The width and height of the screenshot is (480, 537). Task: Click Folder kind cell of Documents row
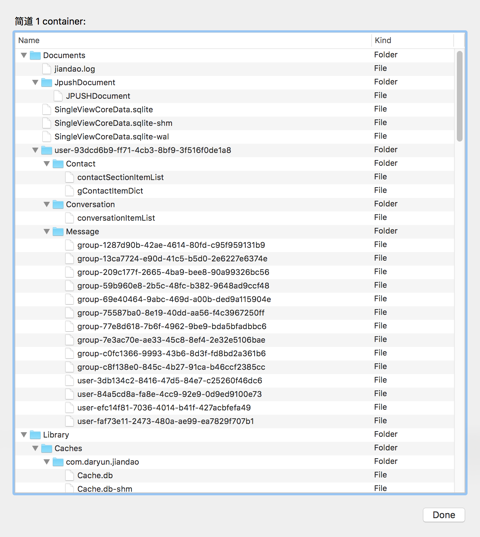(386, 55)
